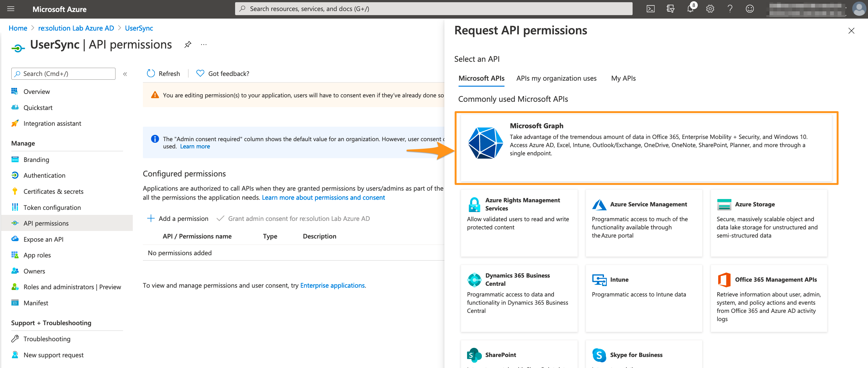The width and height of the screenshot is (868, 368).
Task: Click the Refresh circular arrow icon
Action: click(x=151, y=73)
